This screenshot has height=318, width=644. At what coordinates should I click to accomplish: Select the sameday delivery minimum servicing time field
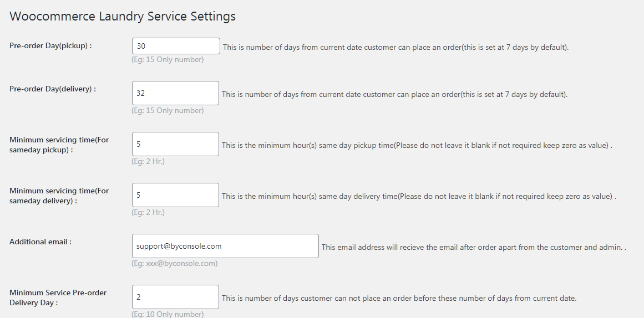pos(175,195)
